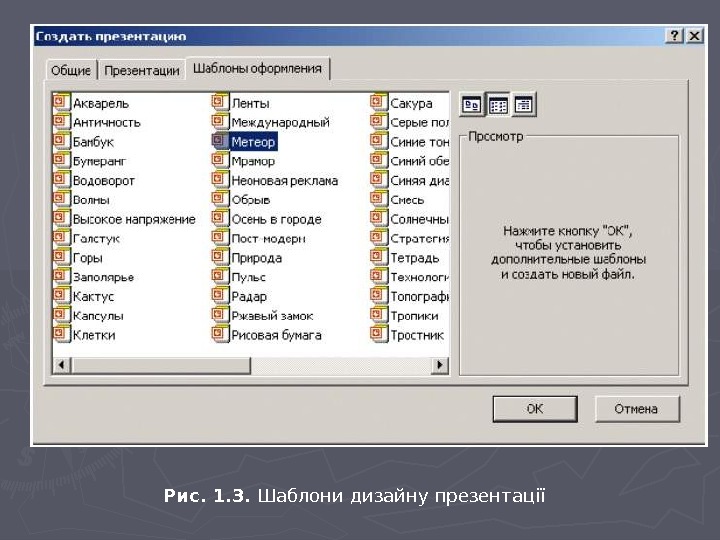Image resolution: width=720 pixels, height=540 pixels.
Task: Select the Ржавый замок template name
Action: pyautogui.click(x=272, y=316)
